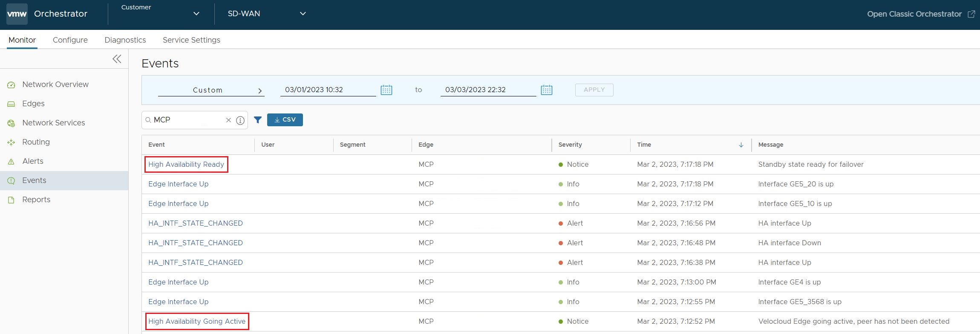980x334 pixels.
Task: Open Classic Orchestrator link
Action: tap(914, 14)
